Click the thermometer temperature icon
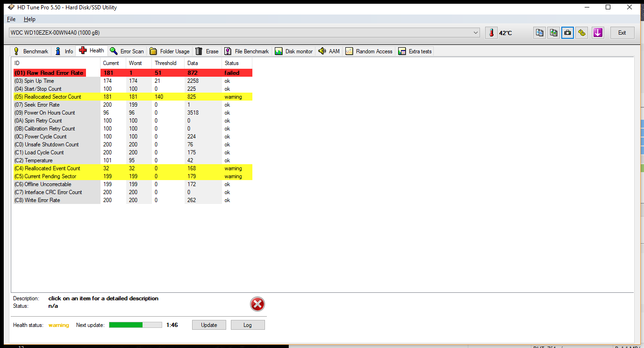Image resolution: width=644 pixels, height=348 pixels. 491,33
